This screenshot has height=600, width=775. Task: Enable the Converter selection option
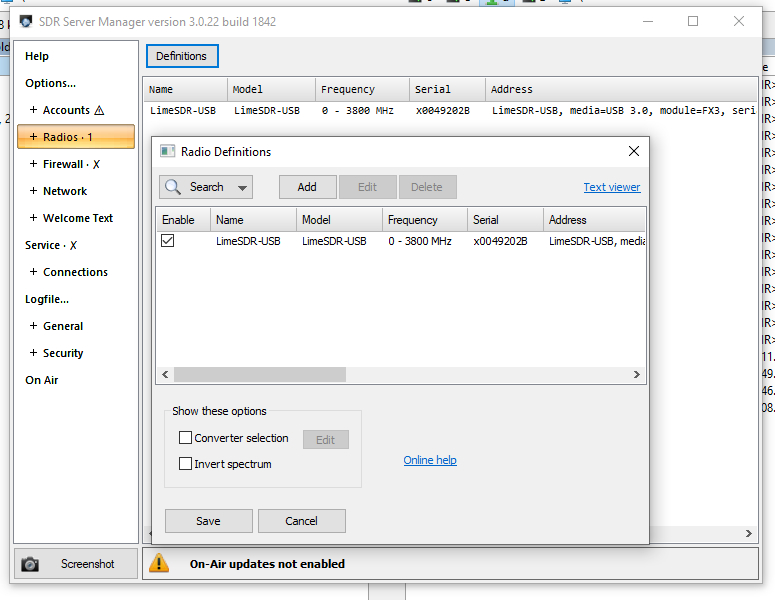click(185, 438)
